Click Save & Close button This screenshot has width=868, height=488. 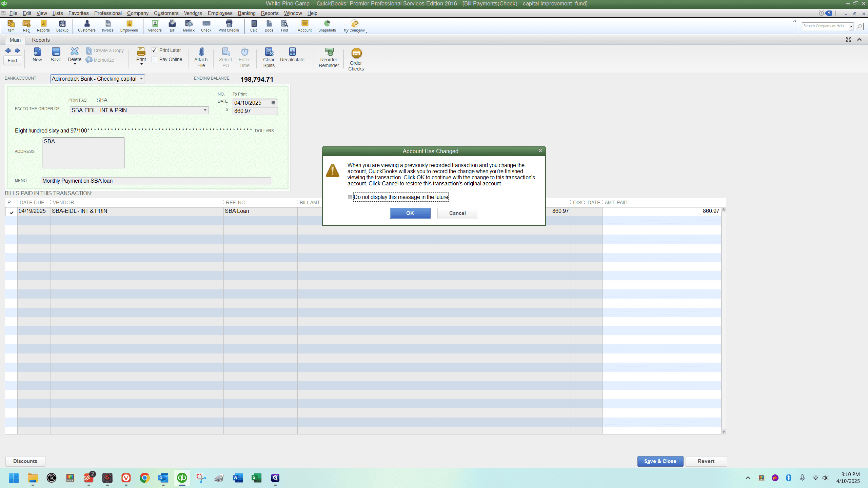pyautogui.click(x=660, y=461)
